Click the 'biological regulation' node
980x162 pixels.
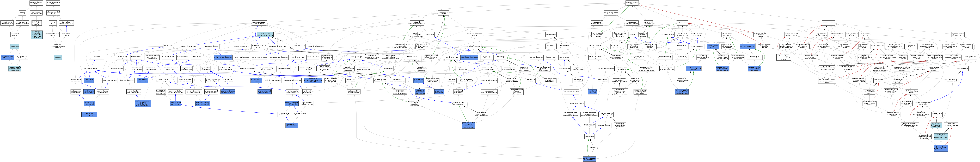(611, 13)
